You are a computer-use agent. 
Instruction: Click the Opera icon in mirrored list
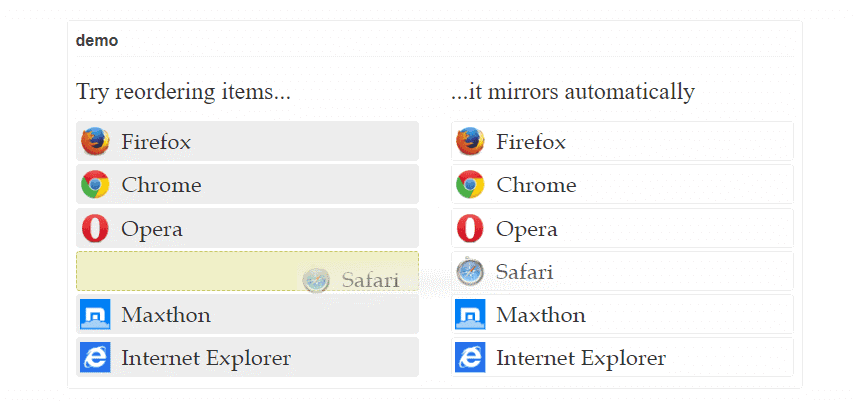470,228
